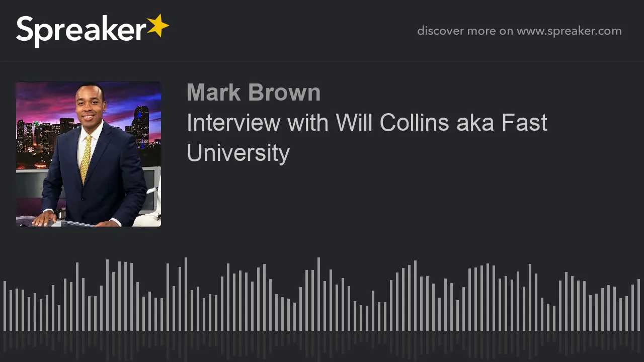Click the yellow Spreaker star icon
This screenshot has height=362, width=644.
158,26
